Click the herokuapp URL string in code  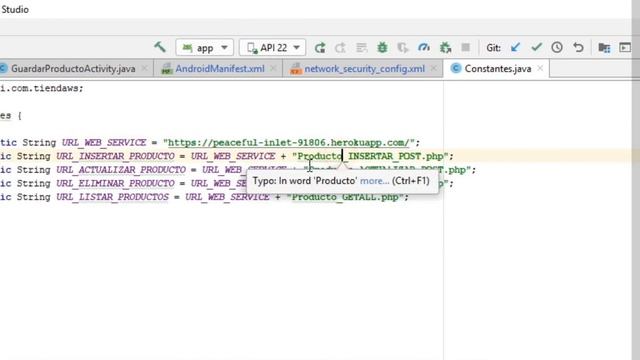coord(289,143)
